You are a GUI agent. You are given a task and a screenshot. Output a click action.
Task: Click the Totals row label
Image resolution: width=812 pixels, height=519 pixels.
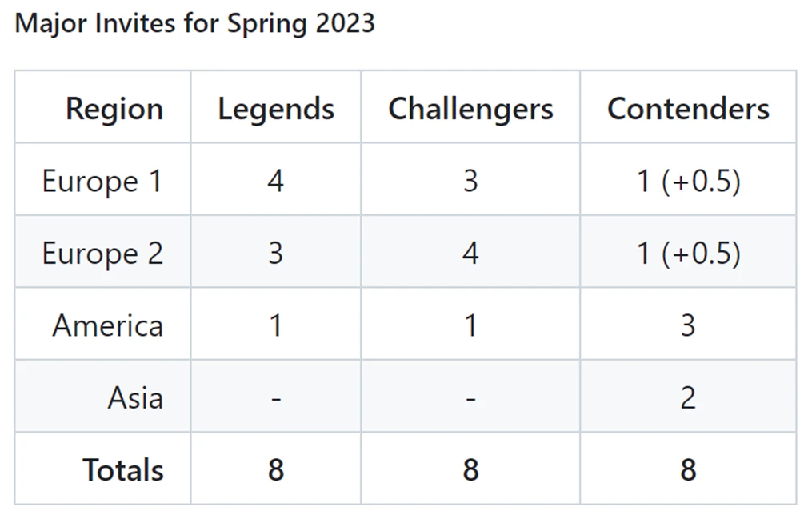pos(122,470)
